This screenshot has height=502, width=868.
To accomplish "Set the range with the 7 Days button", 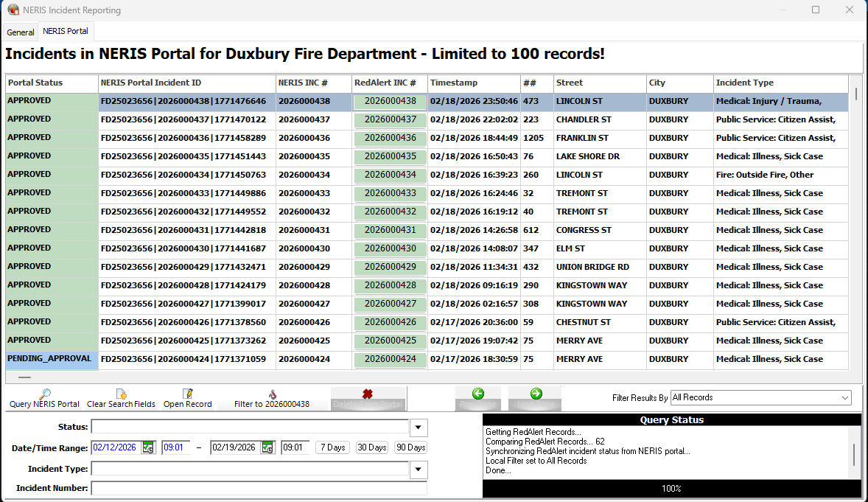I will click(x=333, y=447).
